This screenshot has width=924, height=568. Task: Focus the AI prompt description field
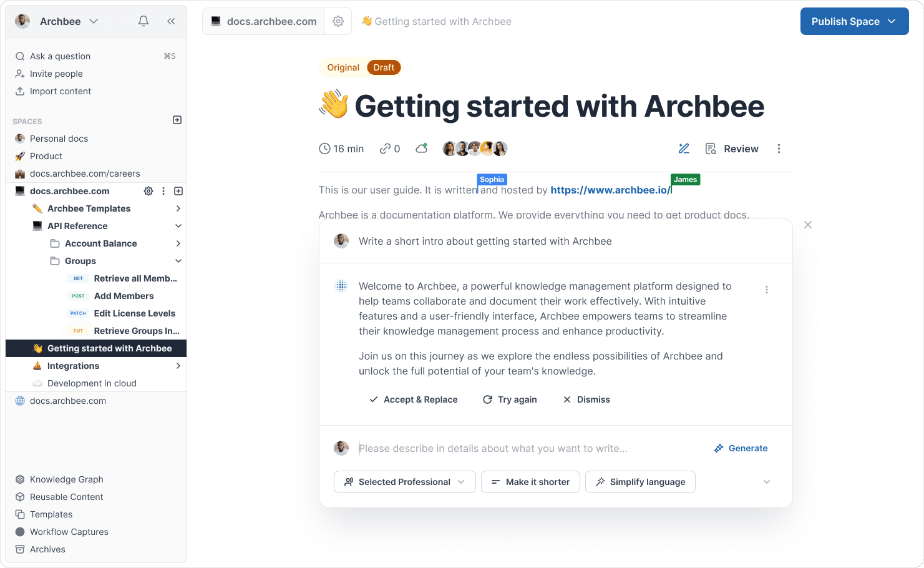[x=530, y=448]
